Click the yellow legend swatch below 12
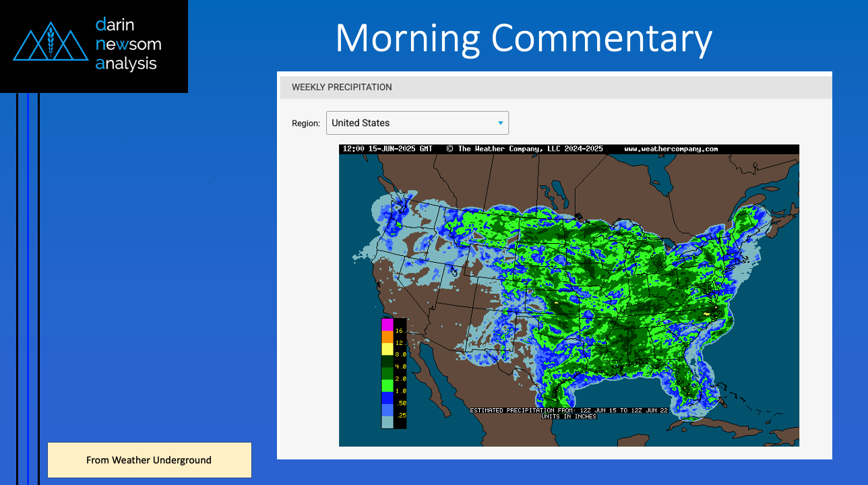This screenshot has height=485, width=868. point(387,349)
